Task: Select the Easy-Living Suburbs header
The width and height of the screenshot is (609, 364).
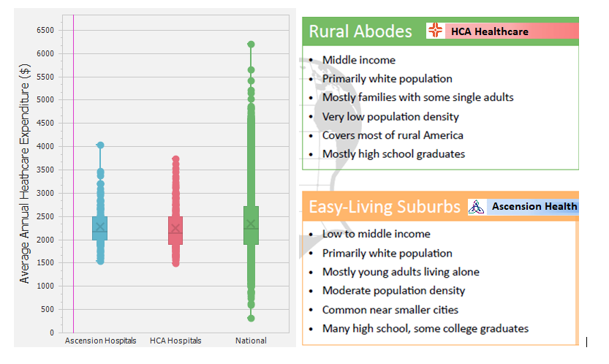Action: coord(384,207)
